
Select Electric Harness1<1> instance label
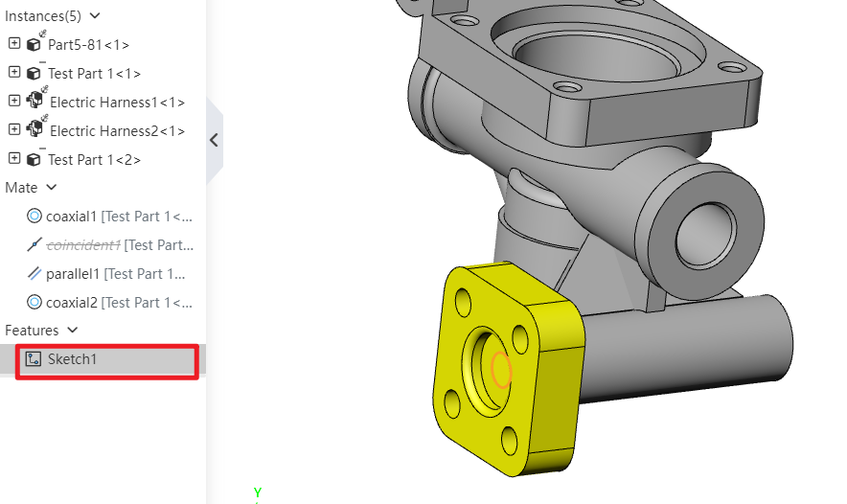click(x=117, y=103)
